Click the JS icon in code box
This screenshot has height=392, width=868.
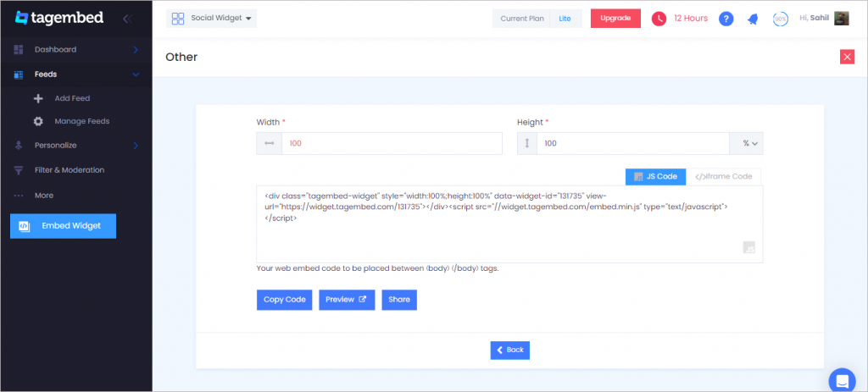749,247
